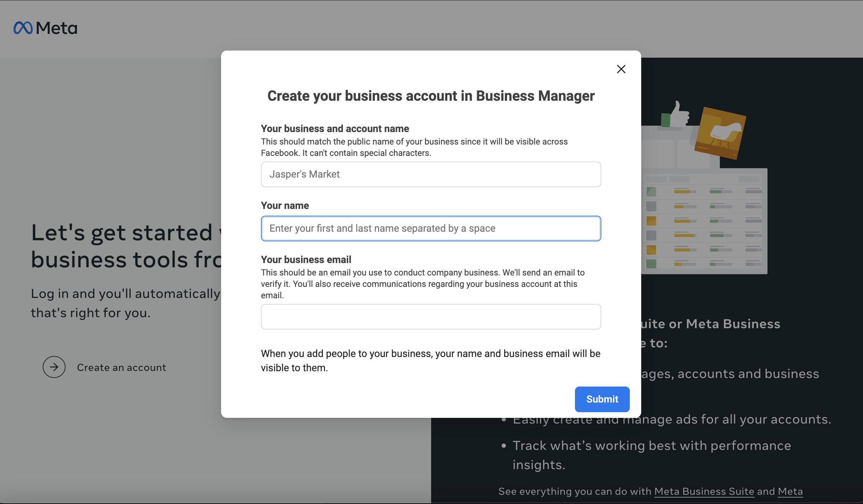Open the underlined Meta link at bottom right
The width and height of the screenshot is (863, 504).
[790, 491]
